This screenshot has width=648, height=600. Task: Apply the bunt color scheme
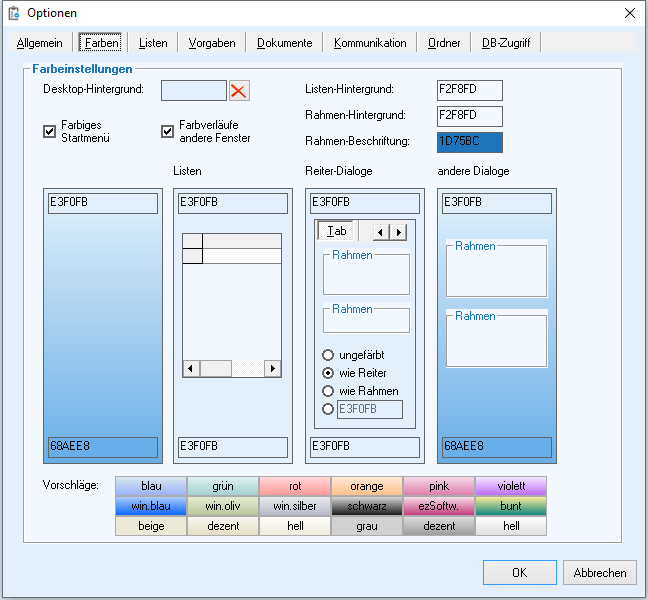click(x=511, y=506)
